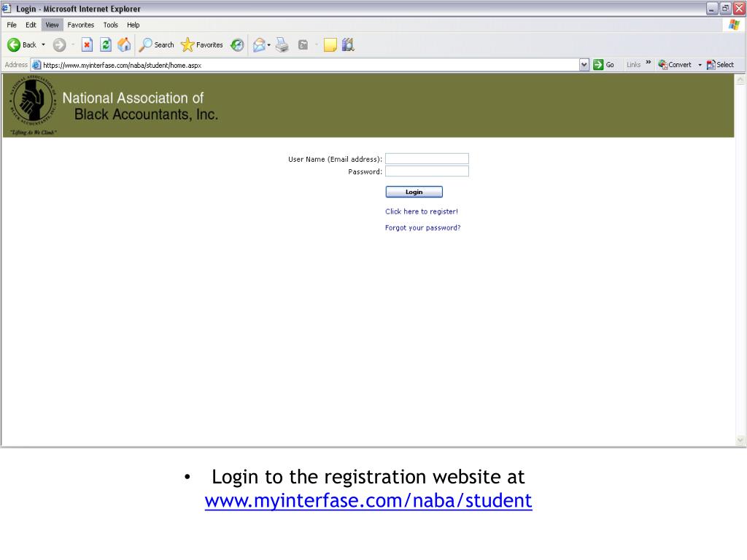Click the green Go button

point(603,65)
